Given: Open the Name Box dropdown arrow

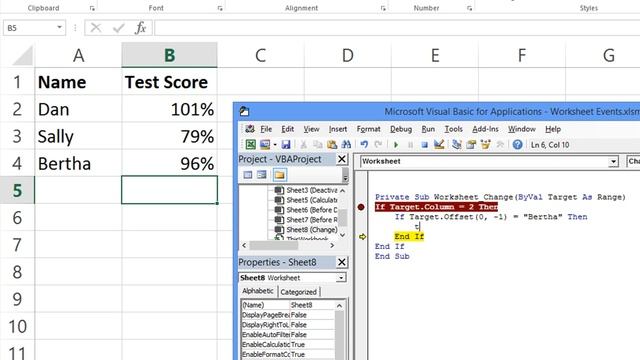Looking at the screenshot, I should point(59,28).
